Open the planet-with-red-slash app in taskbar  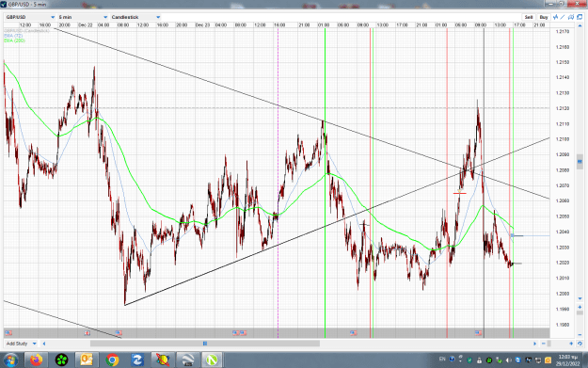163,360
